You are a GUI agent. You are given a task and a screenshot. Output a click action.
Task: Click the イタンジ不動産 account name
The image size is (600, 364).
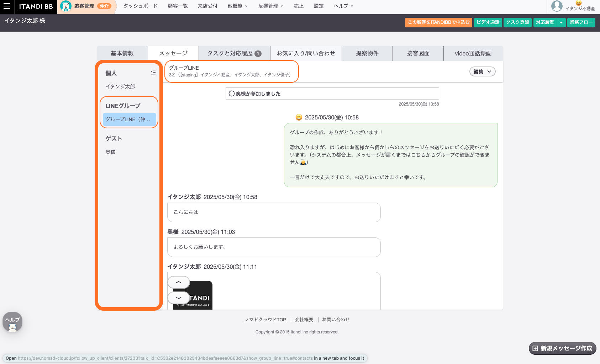580,9
